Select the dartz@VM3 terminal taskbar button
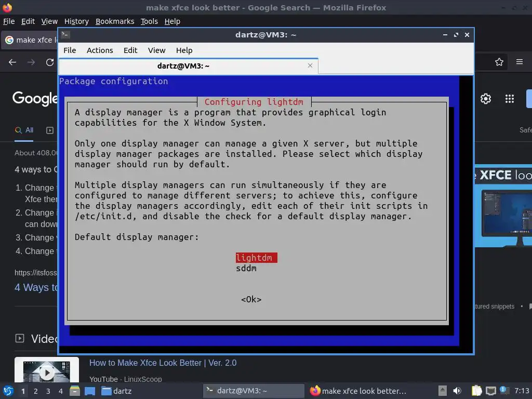532x399 pixels. point(254,391)
